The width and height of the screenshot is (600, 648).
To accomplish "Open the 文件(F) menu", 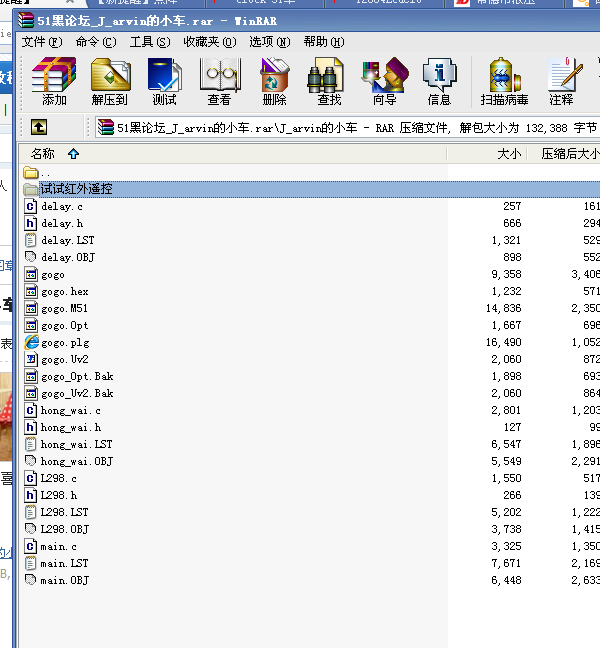I will pos(42,42).
